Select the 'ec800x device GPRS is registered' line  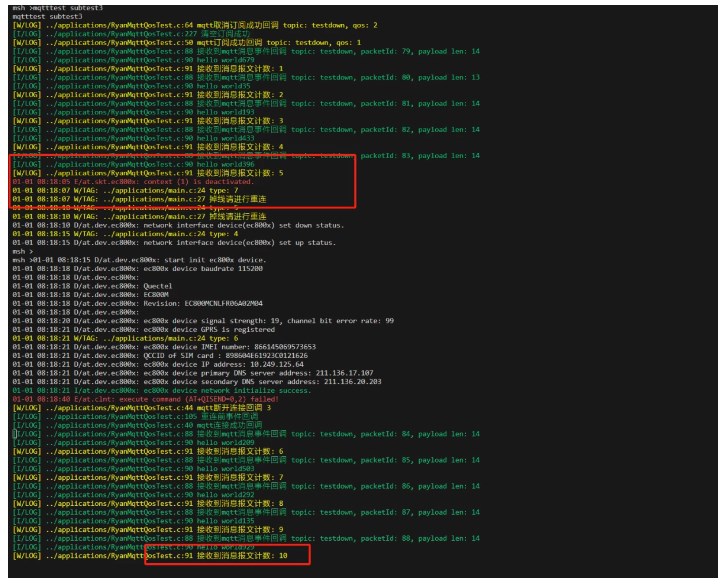[144, 330]
